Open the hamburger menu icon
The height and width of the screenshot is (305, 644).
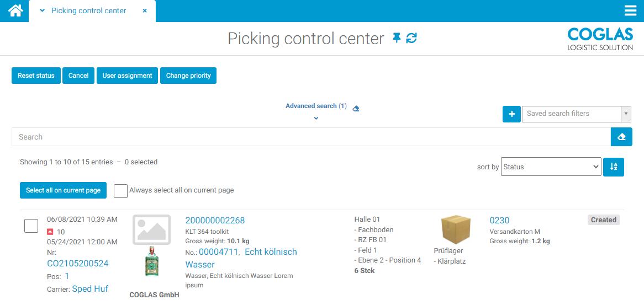[630, 11]
